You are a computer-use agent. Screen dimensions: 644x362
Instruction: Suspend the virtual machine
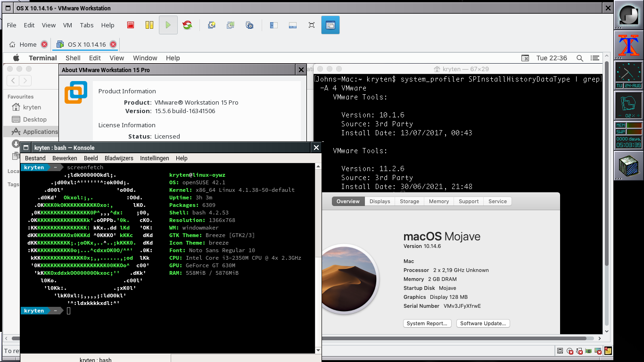(149, 25)
